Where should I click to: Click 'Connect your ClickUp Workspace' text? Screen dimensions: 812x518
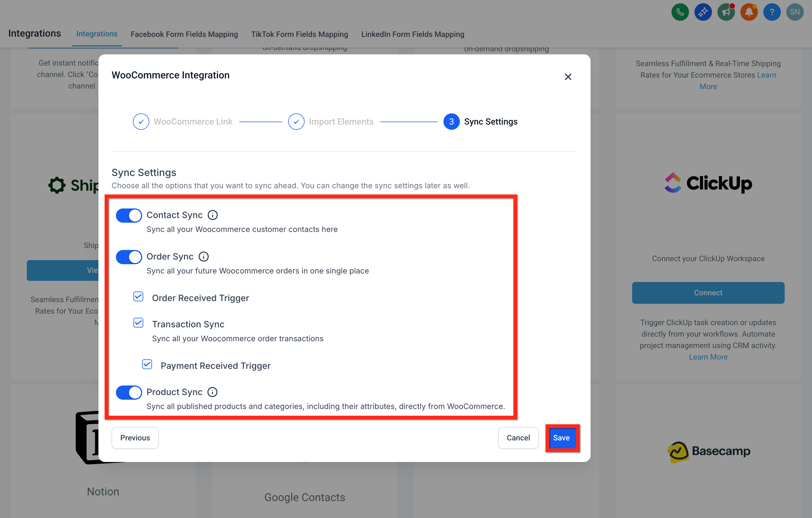[708, 258]
